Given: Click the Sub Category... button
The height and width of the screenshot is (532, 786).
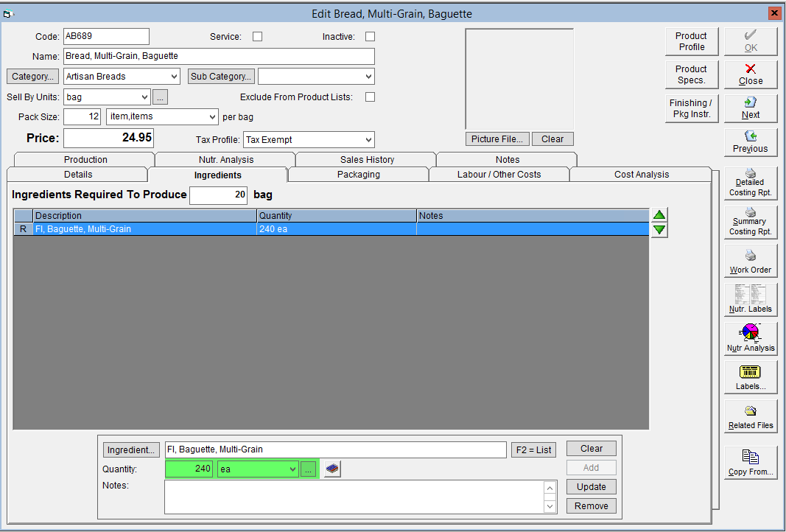Looking at the screenshot, I should coord(221,77).
